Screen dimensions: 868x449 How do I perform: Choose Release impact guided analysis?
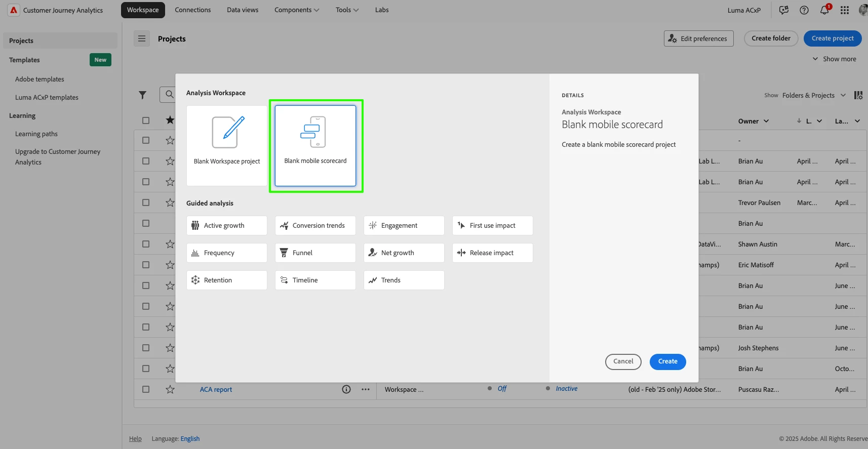point(493,253)
